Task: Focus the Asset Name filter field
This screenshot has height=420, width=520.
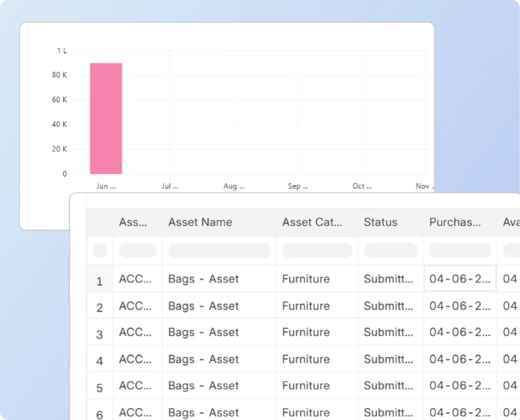Action: click(x=219, y=250)
